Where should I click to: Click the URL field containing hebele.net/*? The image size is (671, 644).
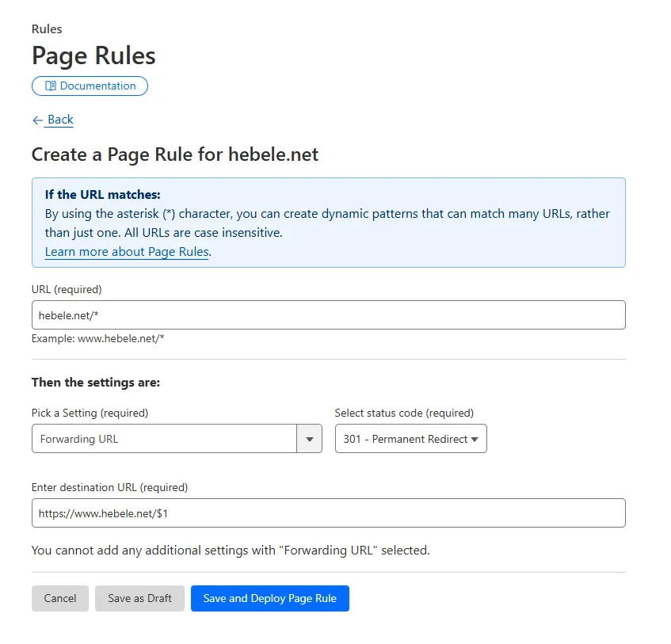click(x=328, y=315)
